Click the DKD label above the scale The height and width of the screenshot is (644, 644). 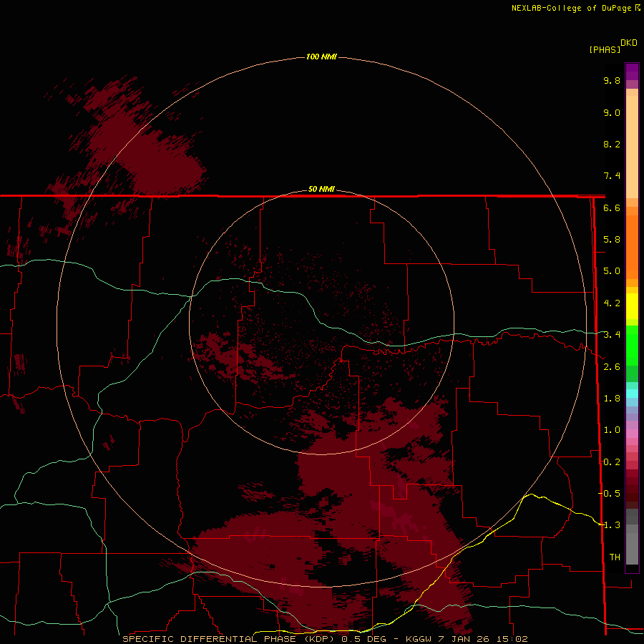(x=629, y=42)
